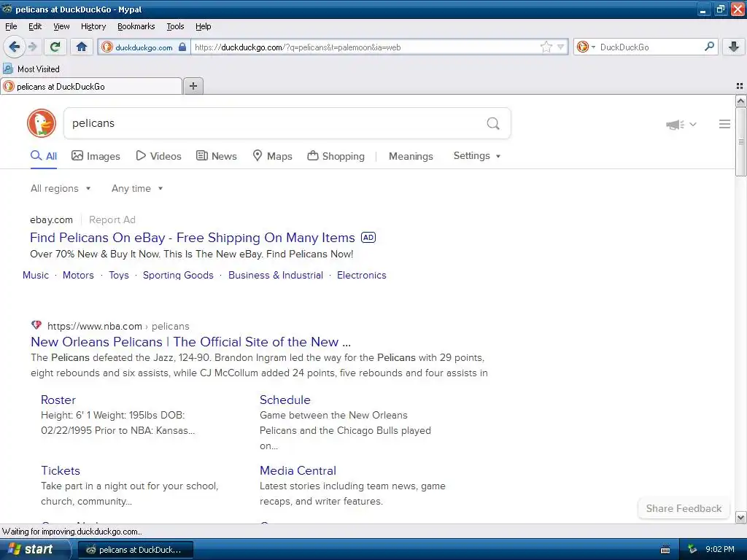Click the on-screen keyboard tray icon
The width and height of the screenshot is (747, 560).
[665, 550]
